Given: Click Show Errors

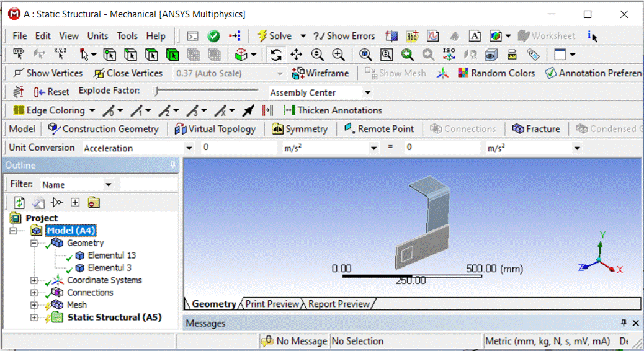Looking at the screenshot, I should click(x=344, y=36).
